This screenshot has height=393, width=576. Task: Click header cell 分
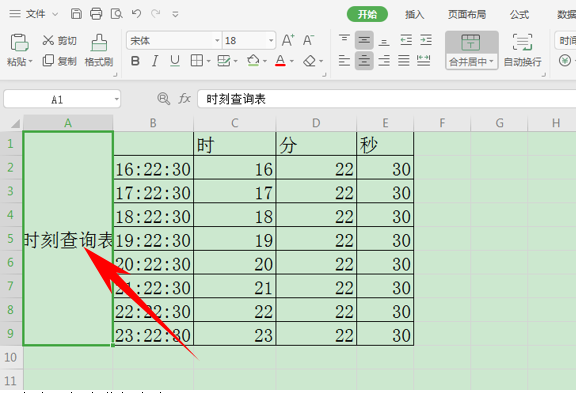pos(316,144)
